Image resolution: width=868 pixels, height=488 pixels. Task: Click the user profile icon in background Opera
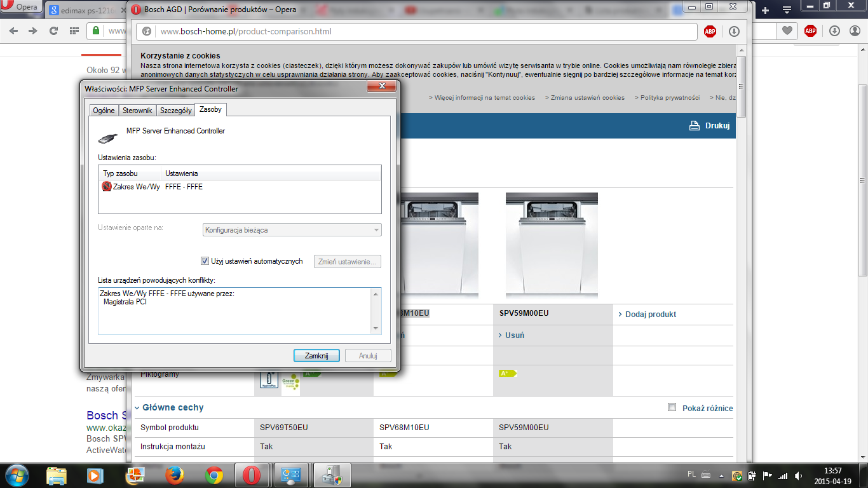pyautogui.click(x=854, y=30)
